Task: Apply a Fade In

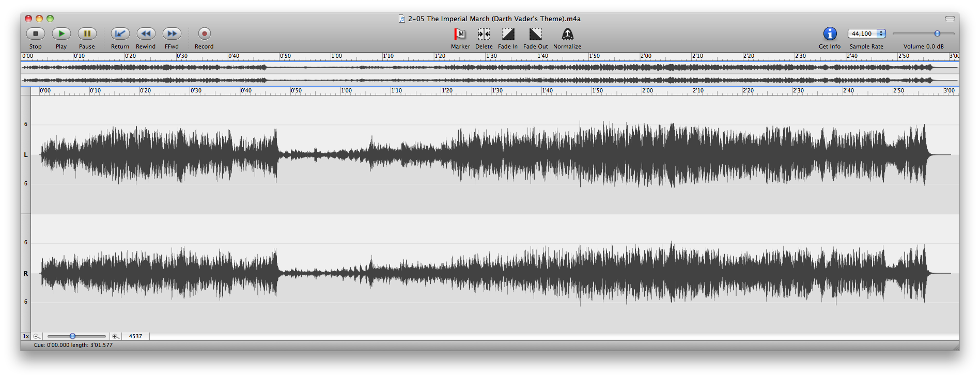Action: 508,34
